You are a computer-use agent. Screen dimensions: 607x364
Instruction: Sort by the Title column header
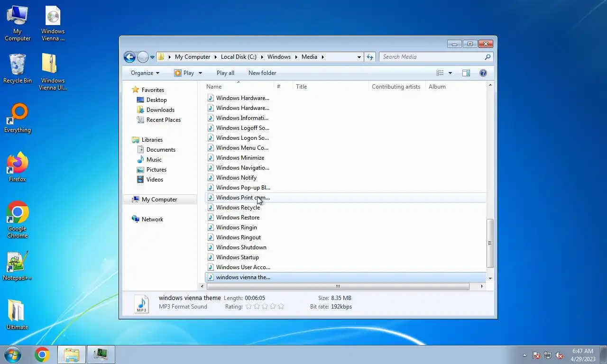(331, 87)
